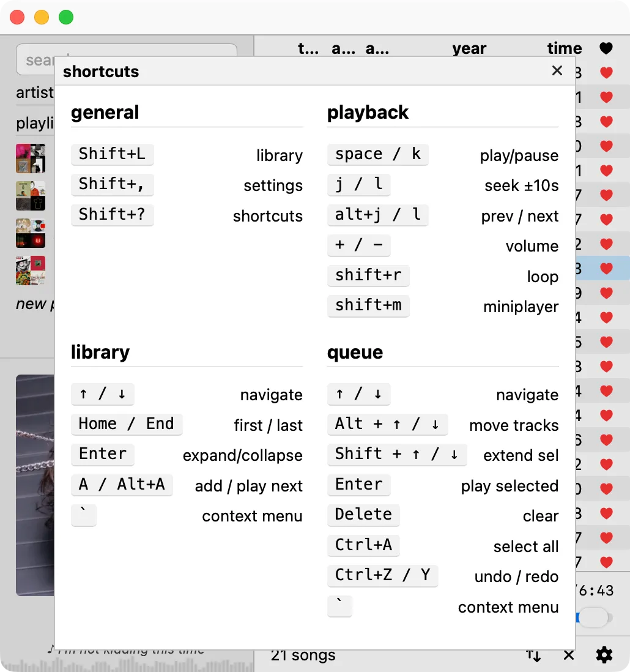Click the '21 songs' status text

tap(303, 655)
